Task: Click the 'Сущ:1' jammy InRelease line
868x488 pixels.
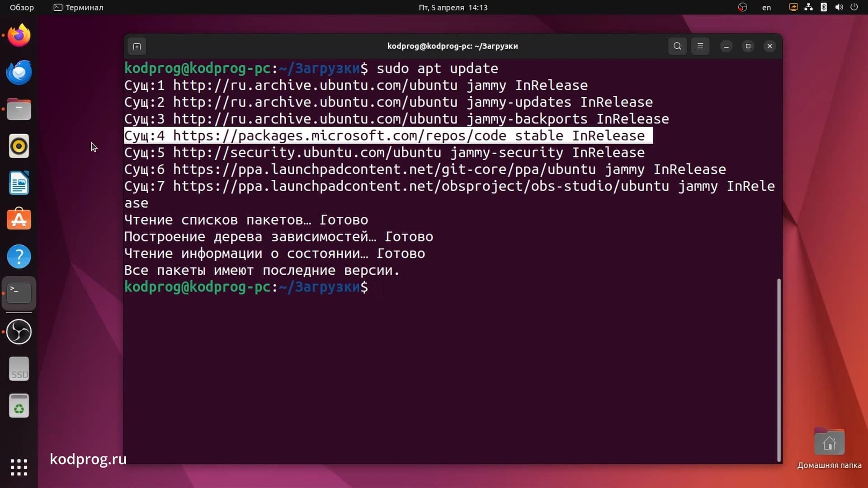Action: tap(356, 85)
